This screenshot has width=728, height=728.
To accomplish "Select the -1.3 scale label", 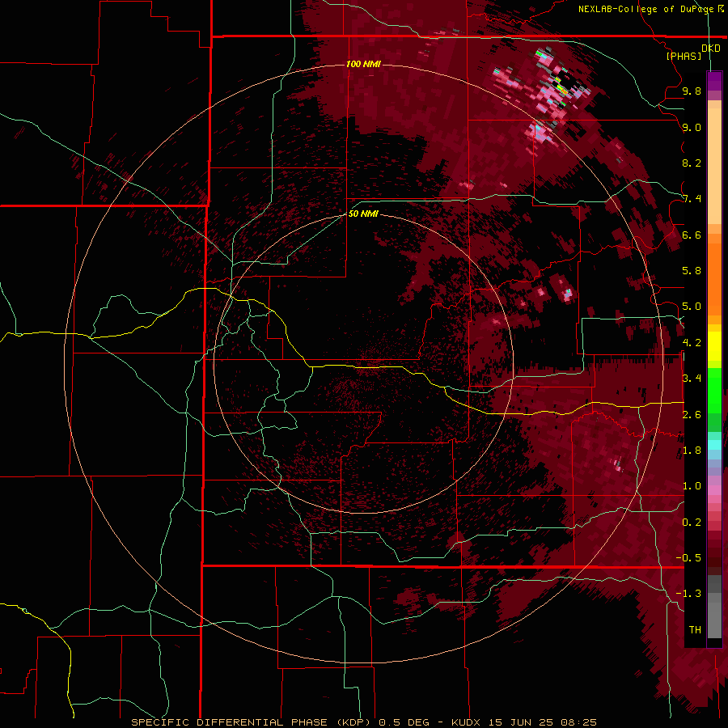I will (x=688, y=594).
